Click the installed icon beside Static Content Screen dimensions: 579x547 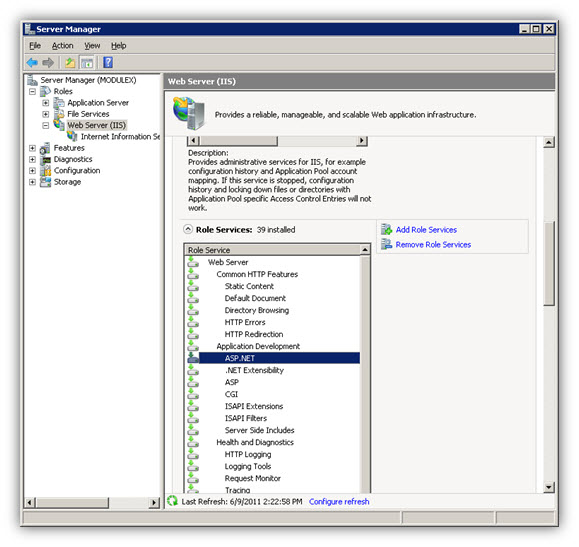(x=192, y=286)
